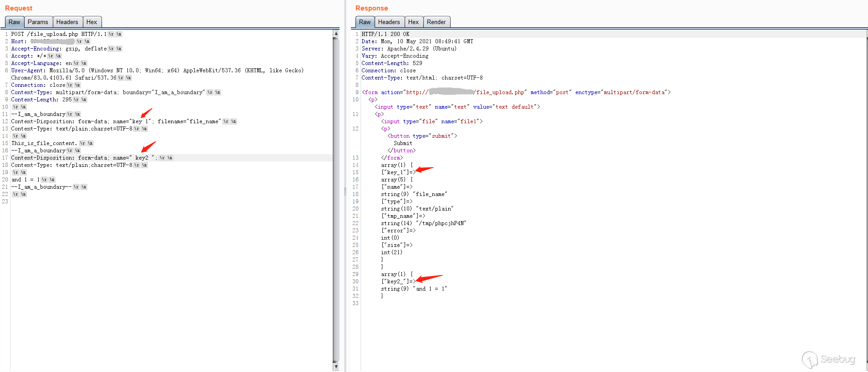The height and width of the screenshot is (372, 868).
Task: Click the 'This_is_file_content.' body line
Action: click(x=44, y=143)
